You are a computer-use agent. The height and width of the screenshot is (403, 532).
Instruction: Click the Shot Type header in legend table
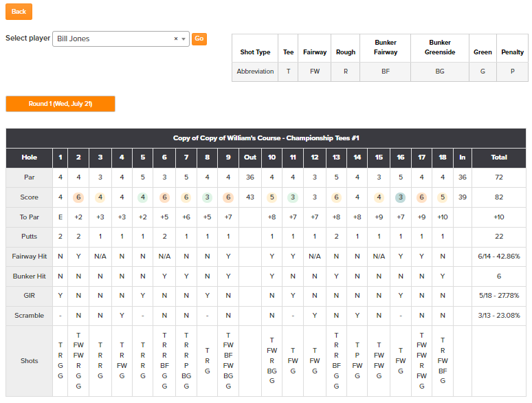[255, 52]
